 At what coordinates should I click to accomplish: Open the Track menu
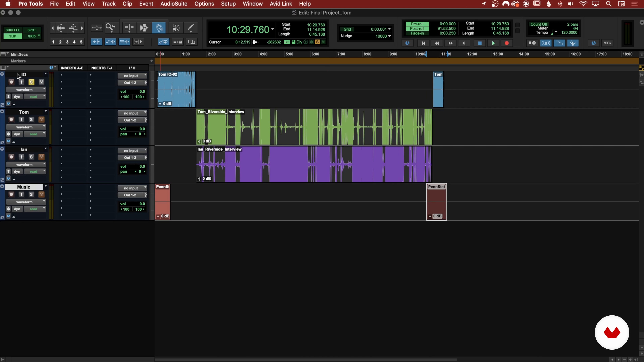click(x=109, y=4)
